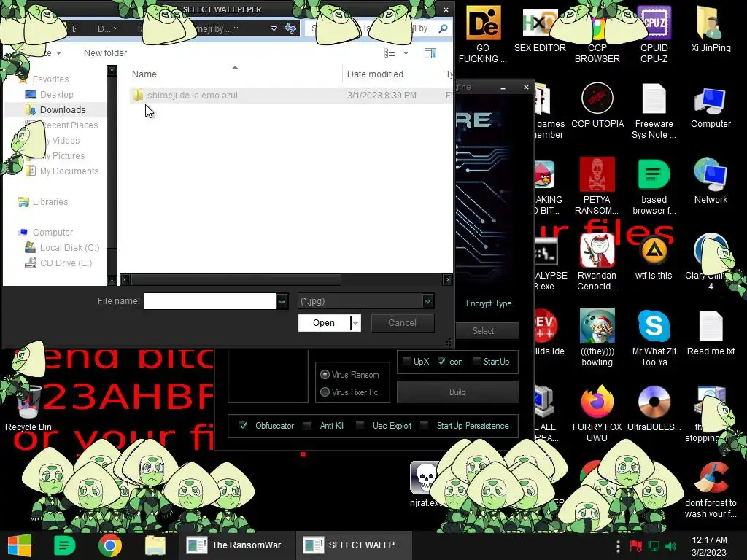Image resolution: width=747 pixels, height=560 pixels.
Task: Open the GO FUCKING desktop icon
Action: [483, 35]
